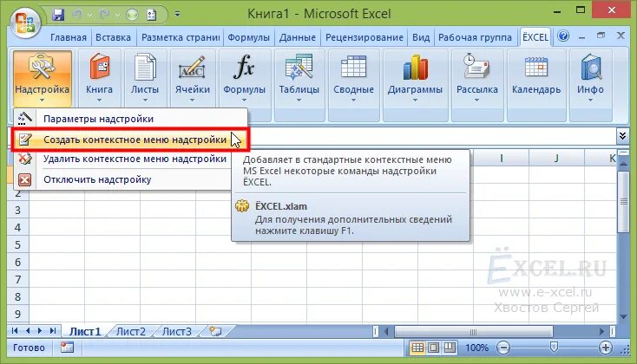Open the Рассылка ribbon menu

point(477,77)
